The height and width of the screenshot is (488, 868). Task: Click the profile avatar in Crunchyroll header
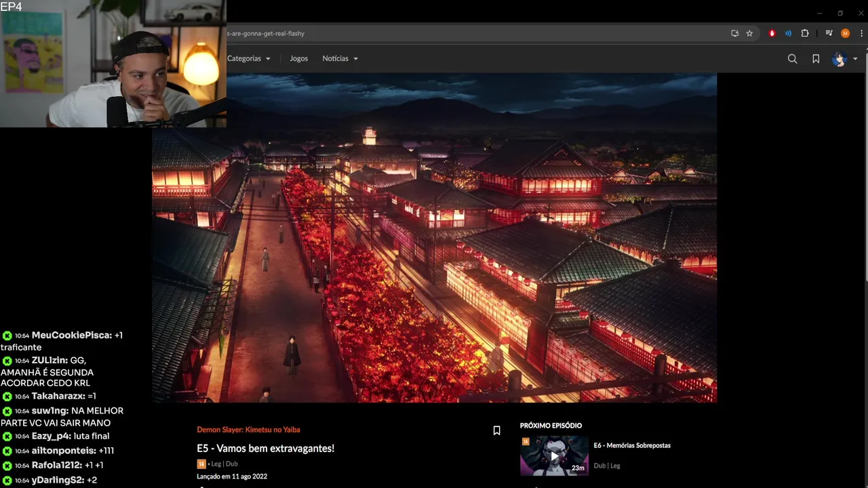coord(840,59)
